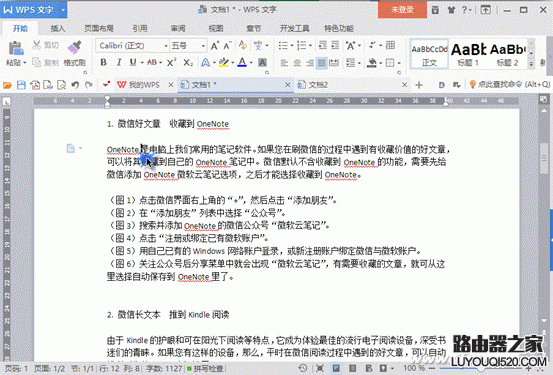Increase paragraph indent

pyautogui.click(x=335, y=45)
